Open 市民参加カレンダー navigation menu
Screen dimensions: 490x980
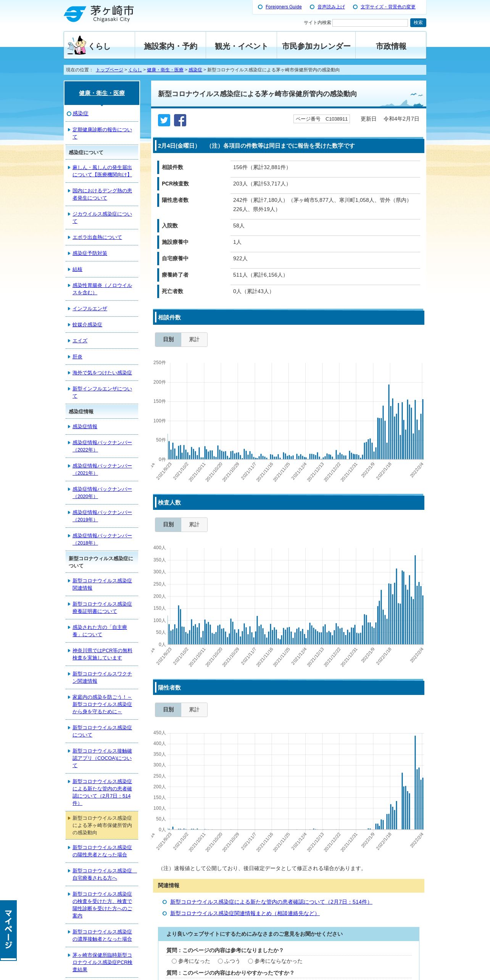[316, 45]
